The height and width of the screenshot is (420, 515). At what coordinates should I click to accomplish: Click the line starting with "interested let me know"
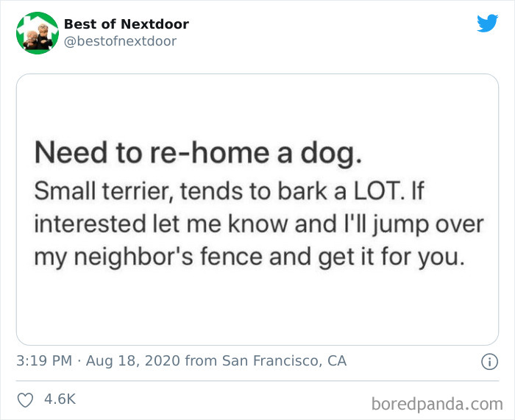coord(258,224)
